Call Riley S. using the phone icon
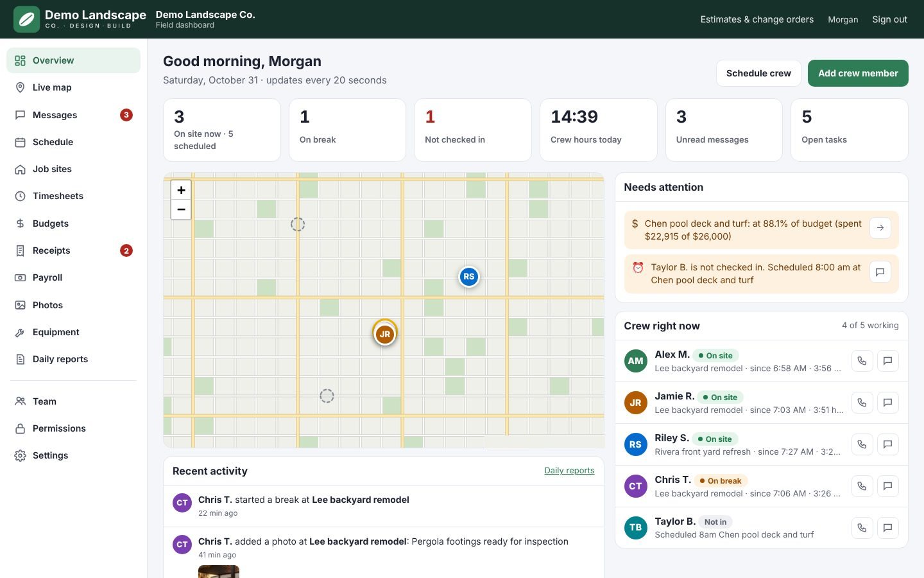This screenshot has height=578, width=924. click(862, 444)
